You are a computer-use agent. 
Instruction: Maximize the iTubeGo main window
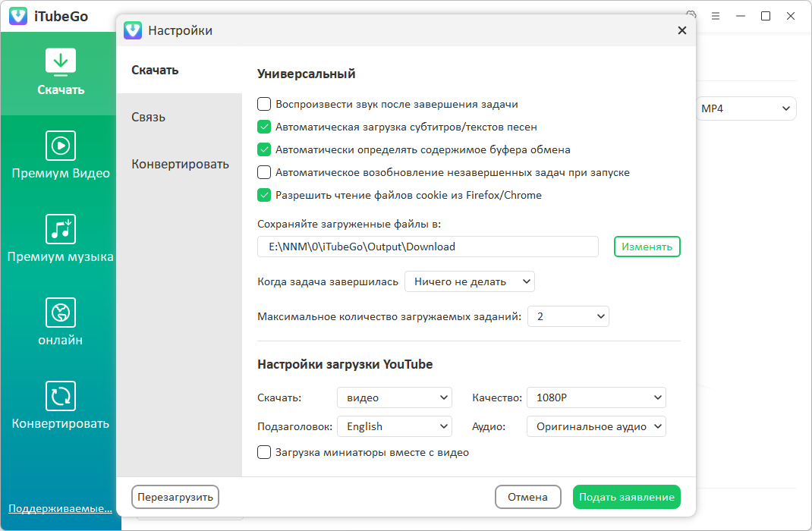[766, 16]
